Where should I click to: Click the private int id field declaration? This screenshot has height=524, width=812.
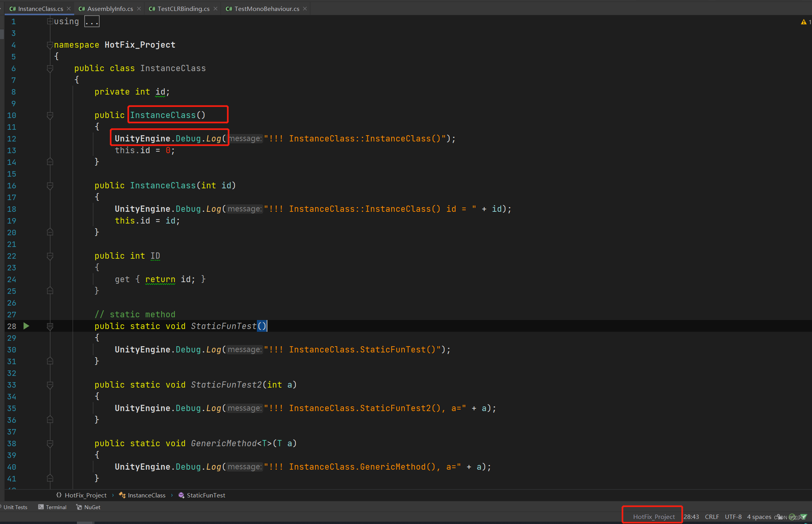[132, 92]
